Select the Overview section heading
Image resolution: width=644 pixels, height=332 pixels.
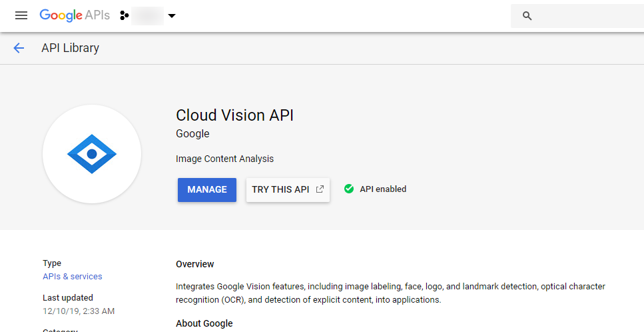coord(195,264)
